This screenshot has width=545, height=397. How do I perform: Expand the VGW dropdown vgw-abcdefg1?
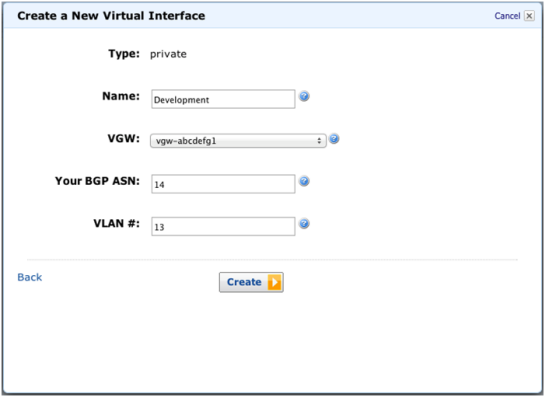(x=238, y=141)
